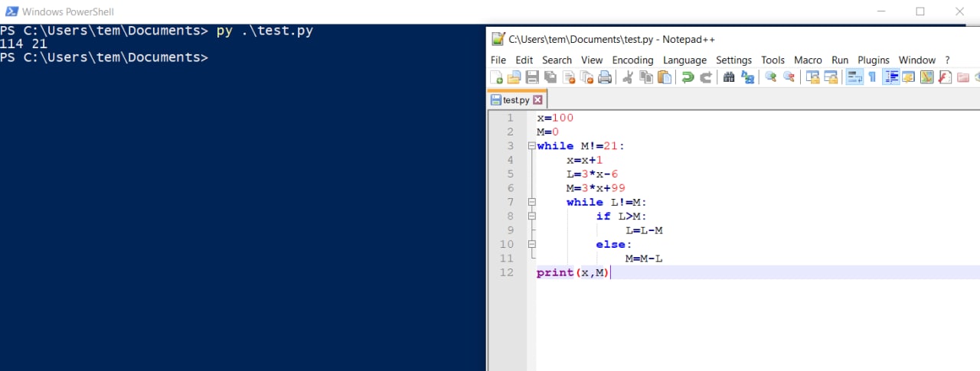Toggle synchronize horizontal scrolling icon
This screenshot has width=980, height=371.
pos(830,76)
